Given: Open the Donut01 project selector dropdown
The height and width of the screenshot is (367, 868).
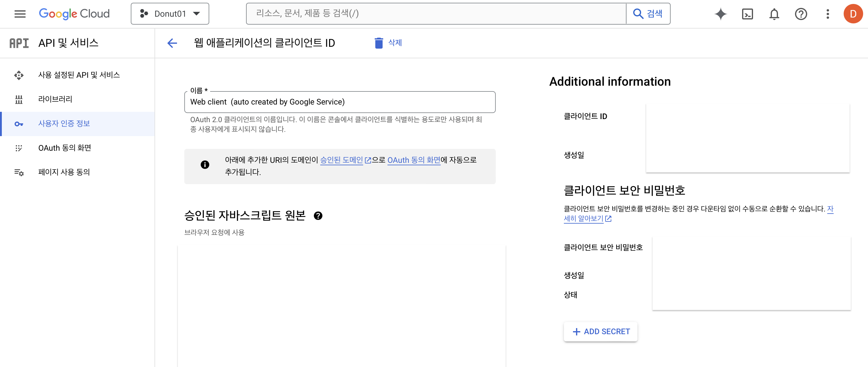Looking at the screenshot, I should [170, 14].
